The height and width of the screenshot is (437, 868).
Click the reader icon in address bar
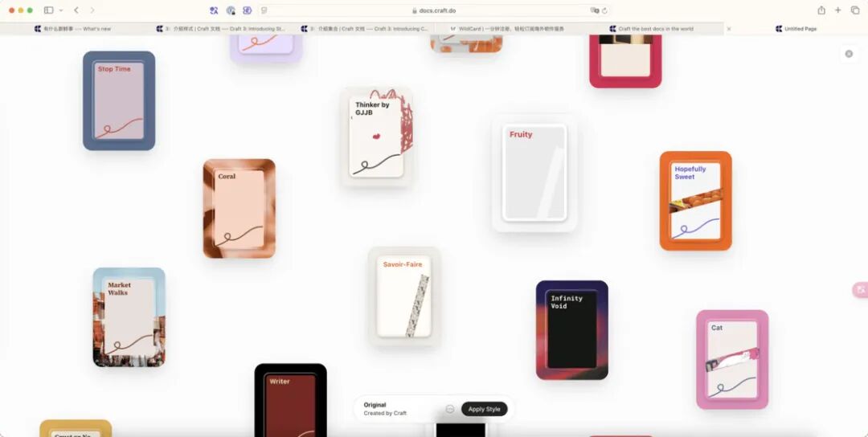tap(264, 10)
